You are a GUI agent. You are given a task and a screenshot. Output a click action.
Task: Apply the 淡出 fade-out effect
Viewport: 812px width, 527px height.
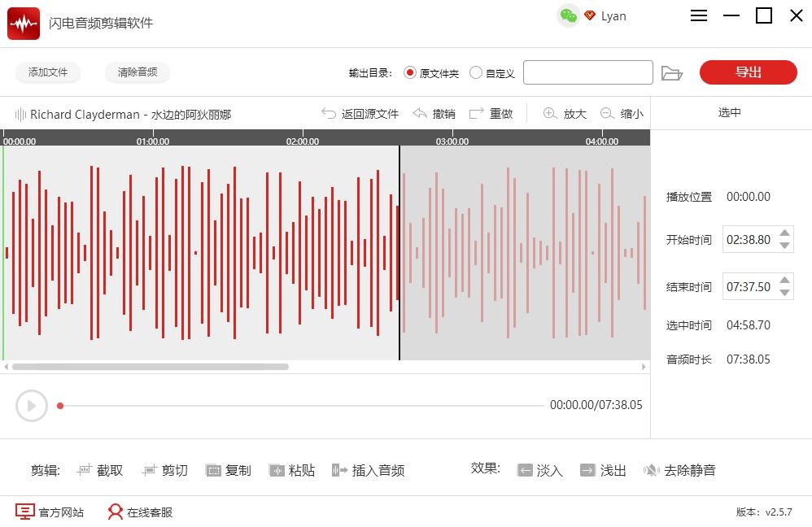click(x=587, y=470)
